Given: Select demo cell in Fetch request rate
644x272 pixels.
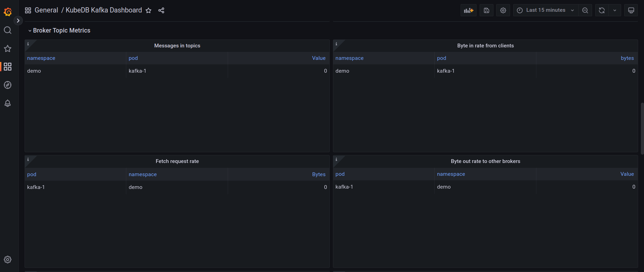Looking at the screenshot, I should pyautogui.click(x=177, y=187).
